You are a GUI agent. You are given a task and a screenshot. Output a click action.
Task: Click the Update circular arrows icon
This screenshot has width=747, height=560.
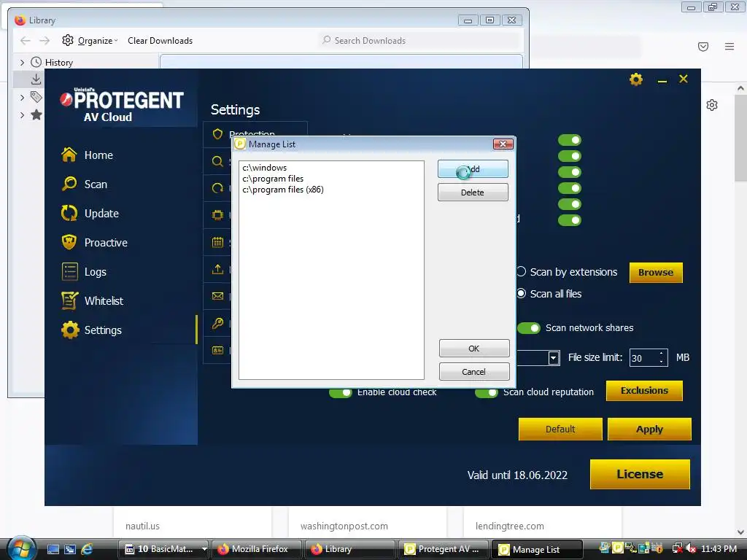pyautogui.click(x=69, y=213)
